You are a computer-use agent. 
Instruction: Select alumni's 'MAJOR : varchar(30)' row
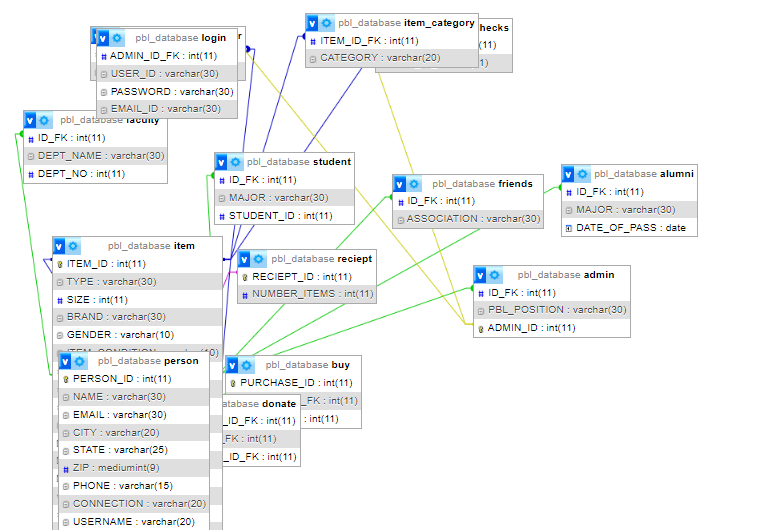click(x=630, y=210)
